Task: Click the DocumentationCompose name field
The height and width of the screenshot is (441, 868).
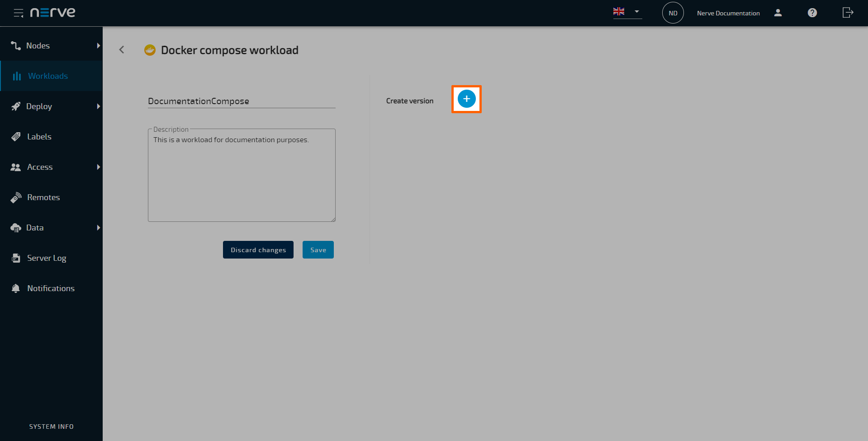Action: coord(241,101)
